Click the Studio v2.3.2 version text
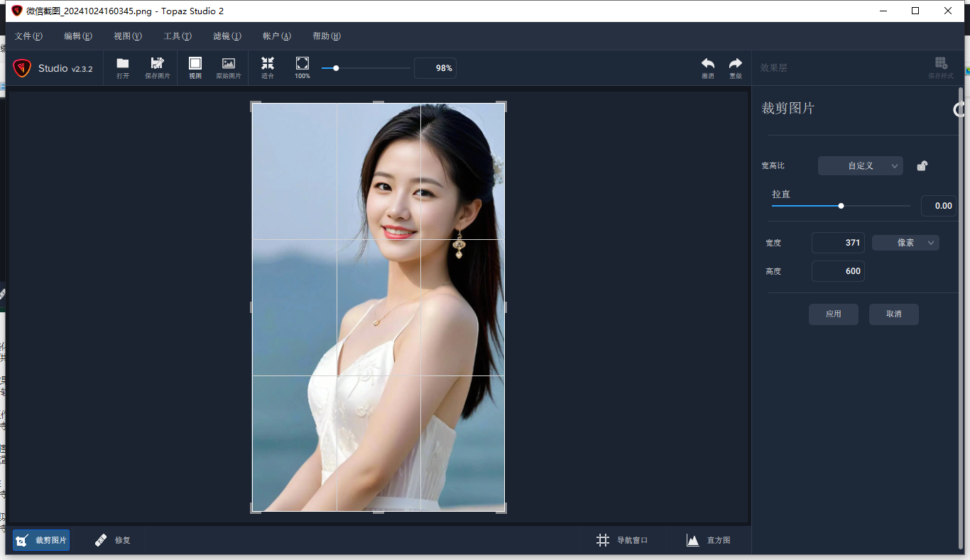The image size is (970, 560). [x=65, y=68]
